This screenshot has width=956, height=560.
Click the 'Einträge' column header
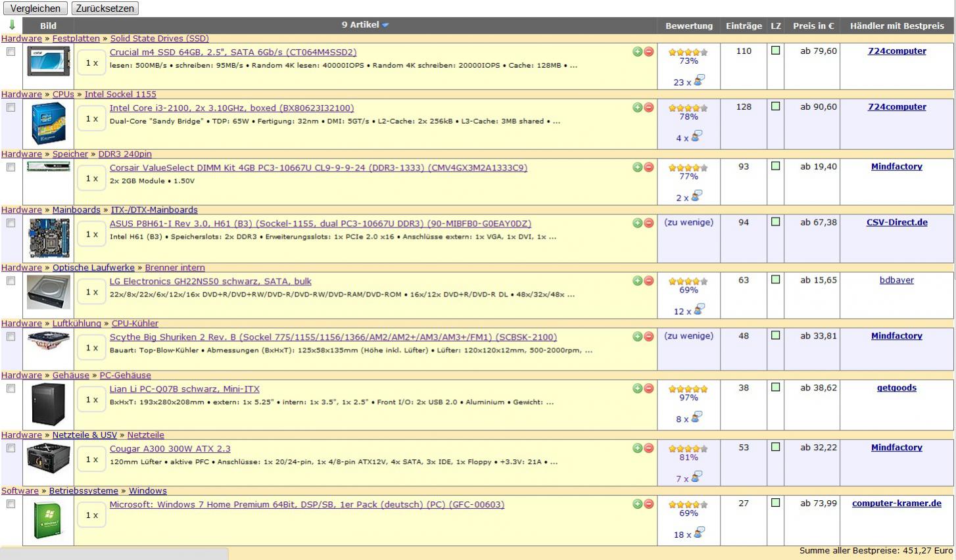[744, 26]
